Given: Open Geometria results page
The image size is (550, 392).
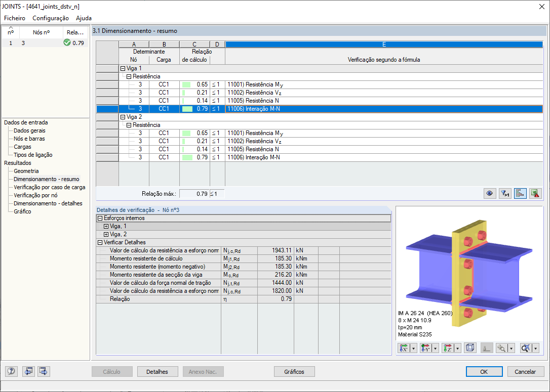Looking at the screenshot, I should 26,171.
